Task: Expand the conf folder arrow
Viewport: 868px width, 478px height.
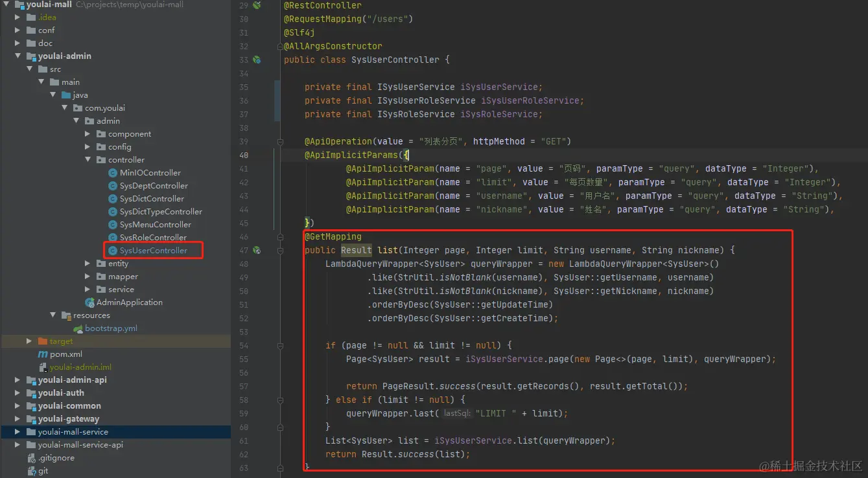Action: point(18,30)
